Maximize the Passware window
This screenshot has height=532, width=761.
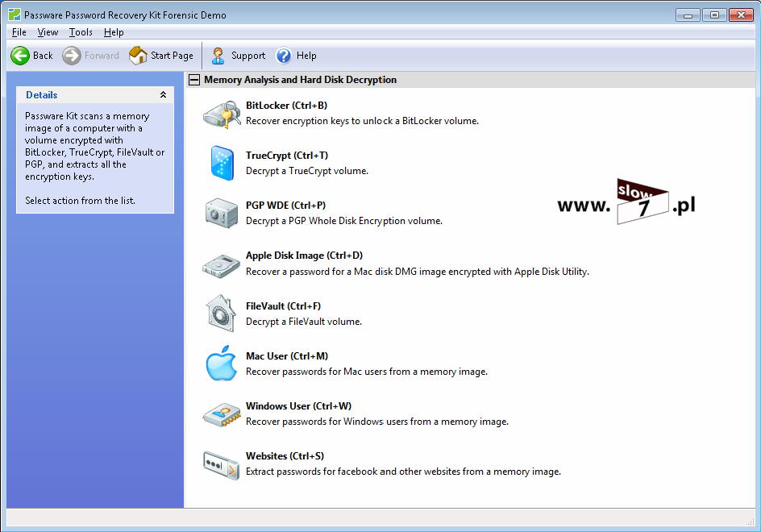tap(714, 15)
